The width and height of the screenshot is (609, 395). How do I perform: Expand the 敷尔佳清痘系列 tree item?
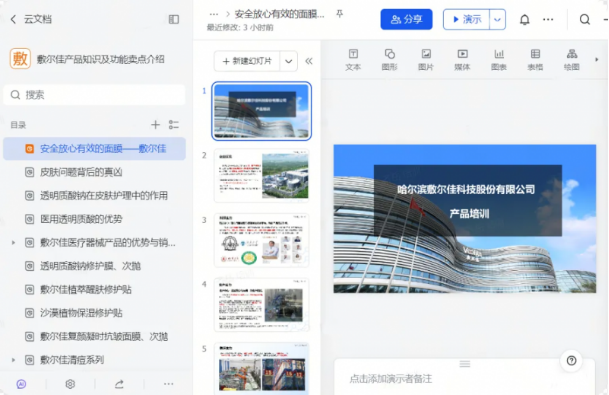13,360
